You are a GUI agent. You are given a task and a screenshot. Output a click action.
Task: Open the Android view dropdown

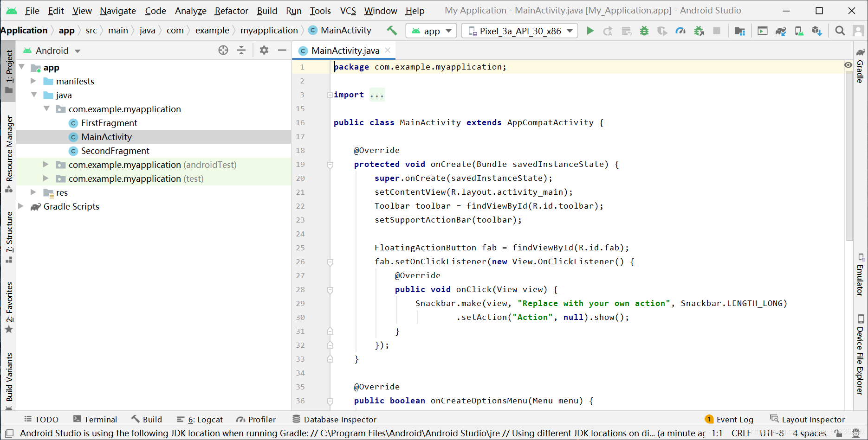coord(52,50)
